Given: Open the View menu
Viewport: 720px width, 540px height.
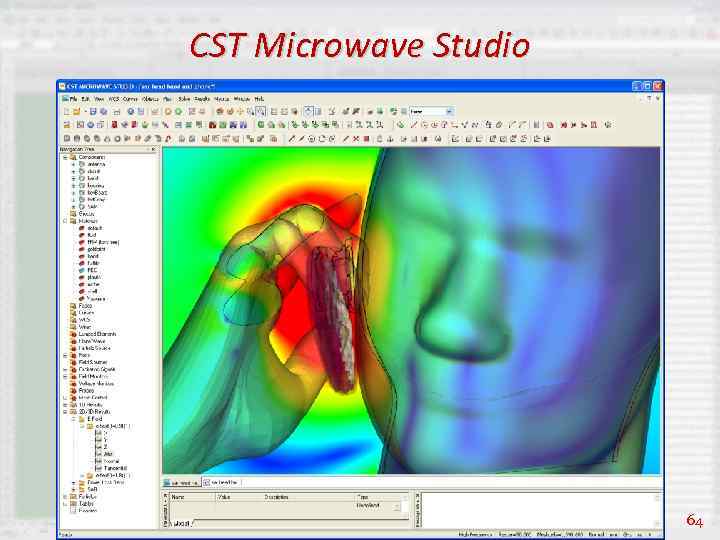Looking at the screenshot, I should pos(99,99).
